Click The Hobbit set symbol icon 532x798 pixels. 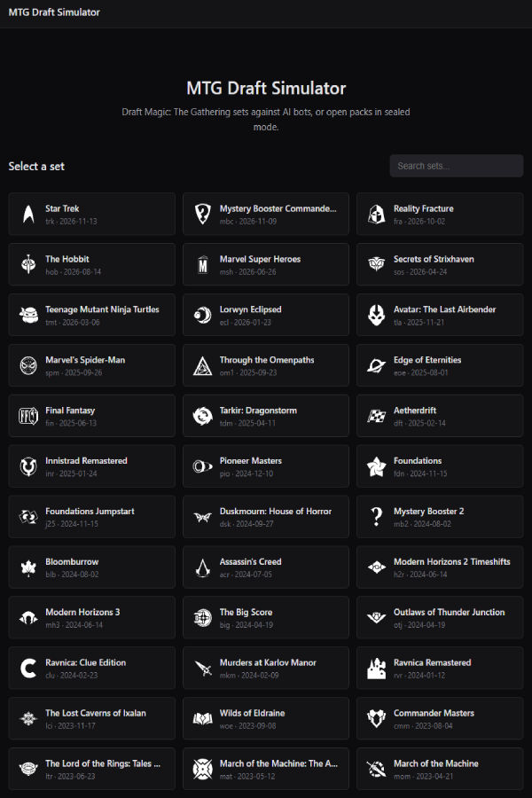[x=28, y=264]
